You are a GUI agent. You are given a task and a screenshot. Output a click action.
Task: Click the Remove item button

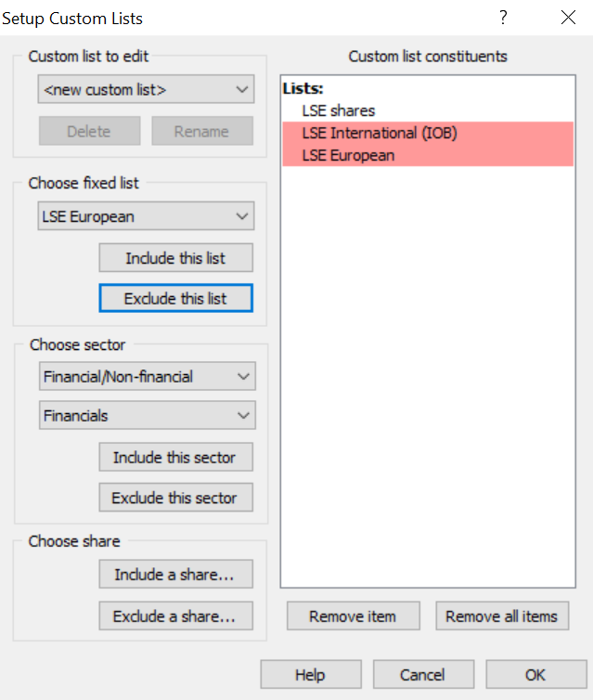tap(354, 616)
